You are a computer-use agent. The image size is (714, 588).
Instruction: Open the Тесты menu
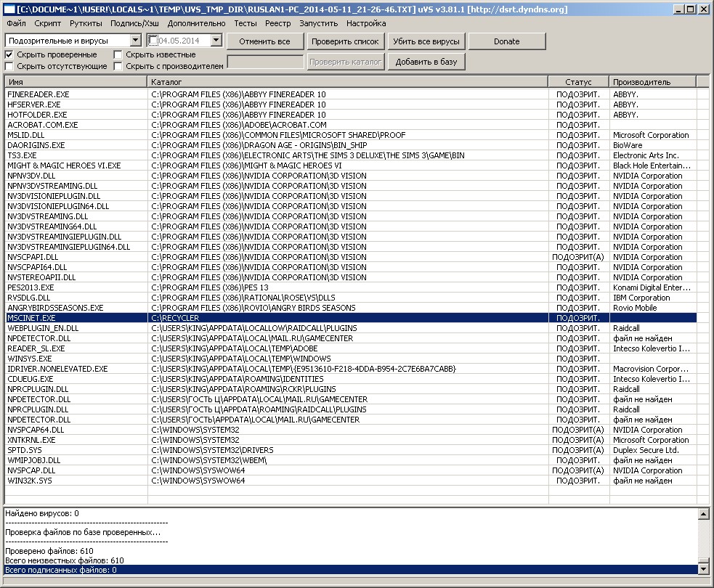pyautogui.click(x=246, y=23)
